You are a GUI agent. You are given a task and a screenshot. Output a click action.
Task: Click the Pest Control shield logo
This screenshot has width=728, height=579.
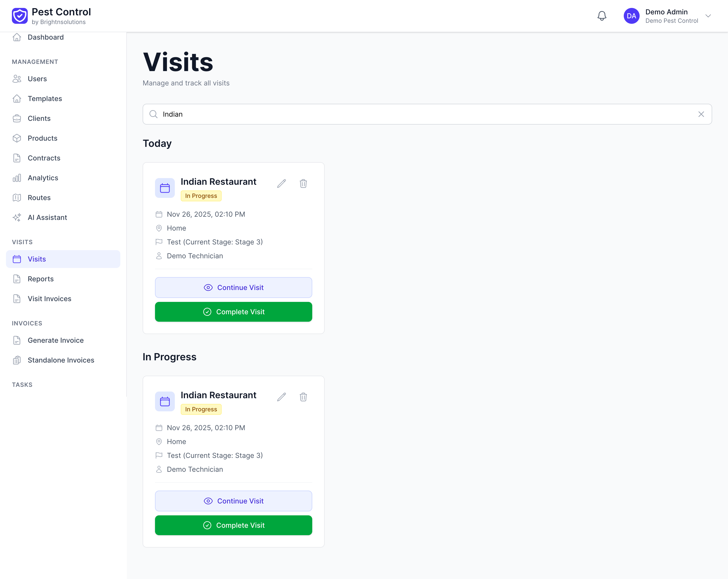pos(20,16)
